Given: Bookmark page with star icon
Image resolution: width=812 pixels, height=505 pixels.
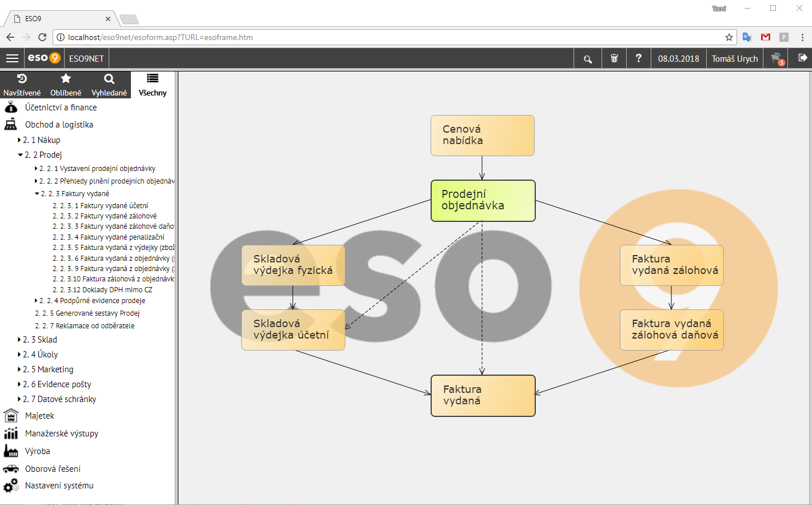Looking at the screenshot, I should pyautogui.click(x=729, y=37).
